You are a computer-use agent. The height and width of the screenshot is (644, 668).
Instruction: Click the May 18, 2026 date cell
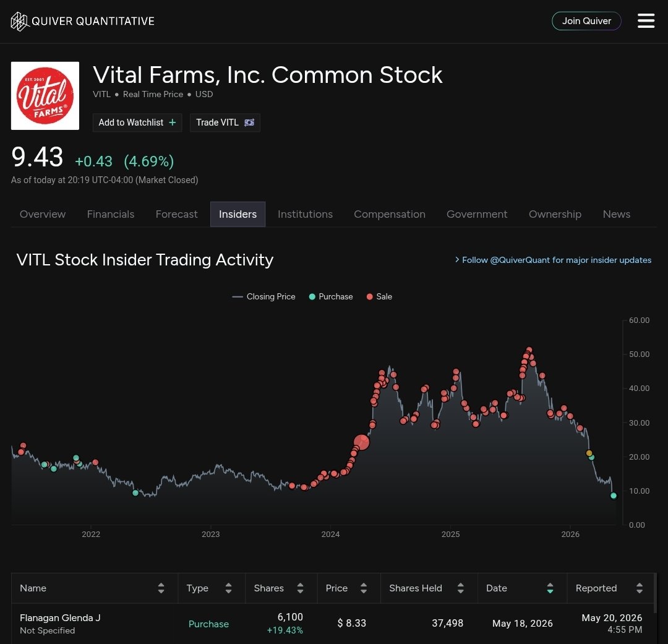(x=522, y=624)
